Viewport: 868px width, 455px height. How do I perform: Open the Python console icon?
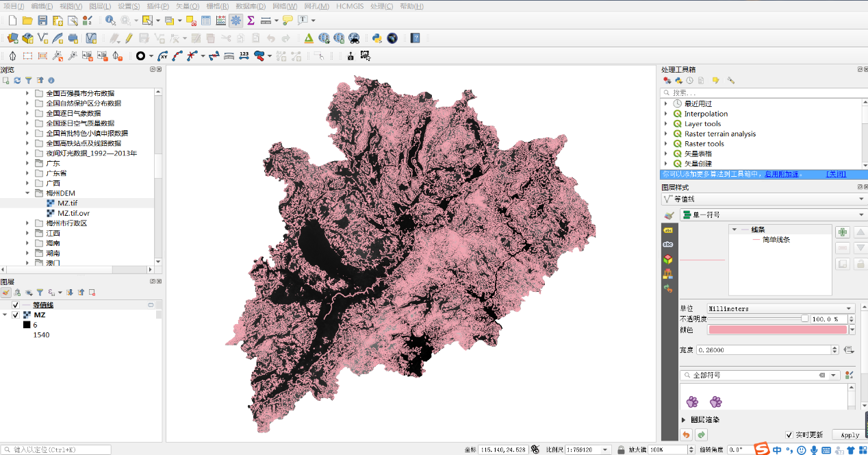[x=376, y=38]
